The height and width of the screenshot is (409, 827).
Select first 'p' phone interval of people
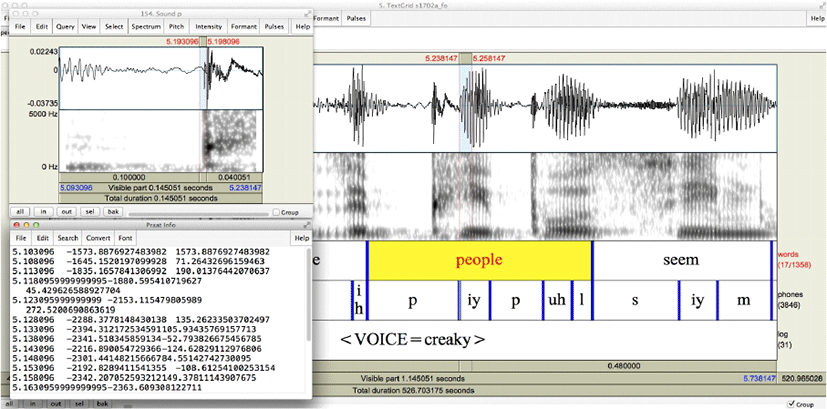point(412,300)
